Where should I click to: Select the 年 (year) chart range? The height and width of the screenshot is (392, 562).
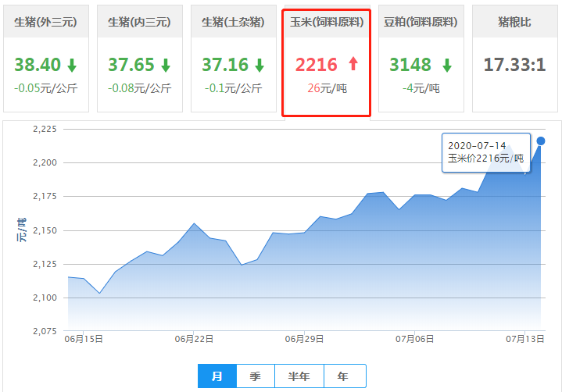point(344,376)
